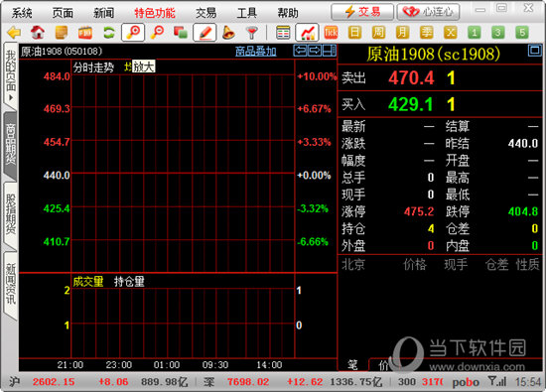Select the X custom period icon
The image size is (546, 392).
tap(451, 33)
